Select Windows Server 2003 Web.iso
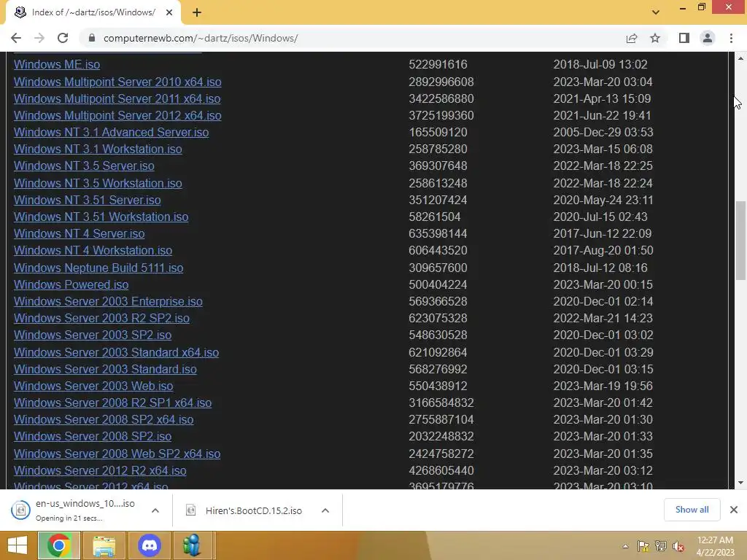The image size is (747, 560). click(x=93, y=386)
